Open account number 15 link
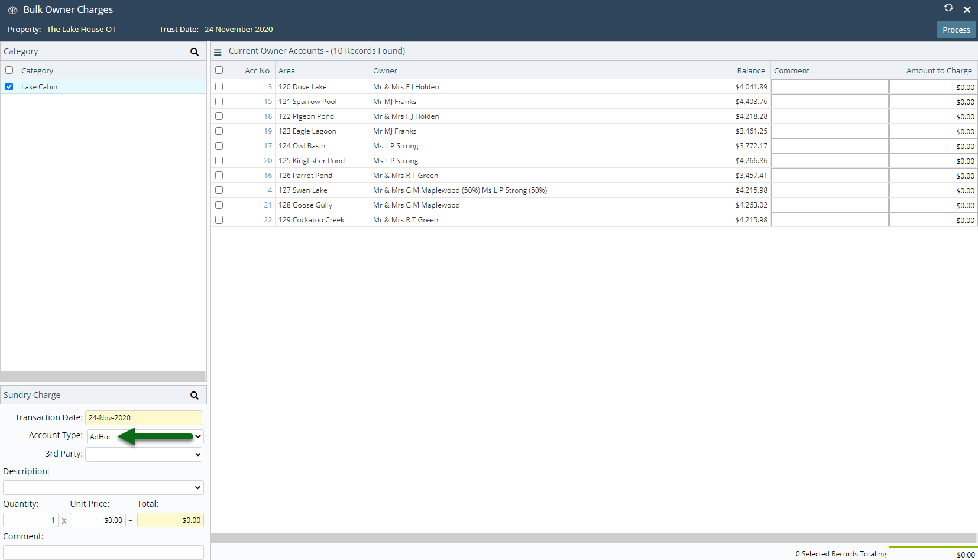Image resolution: width=978 pixels, height=560 pixels. click(268, 101)
